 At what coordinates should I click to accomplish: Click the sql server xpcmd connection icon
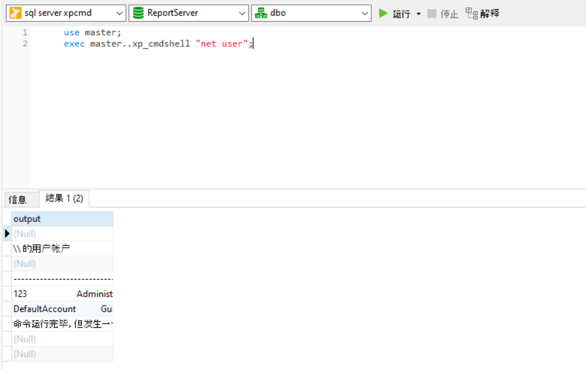point(16,13)
